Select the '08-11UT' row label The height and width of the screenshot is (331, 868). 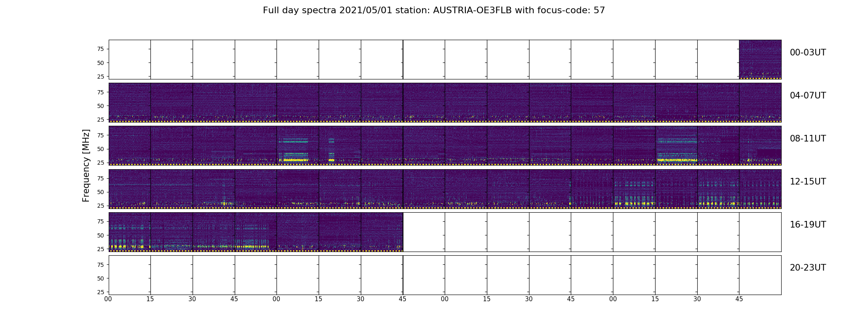pyautogui.click(x=808, y=139)
